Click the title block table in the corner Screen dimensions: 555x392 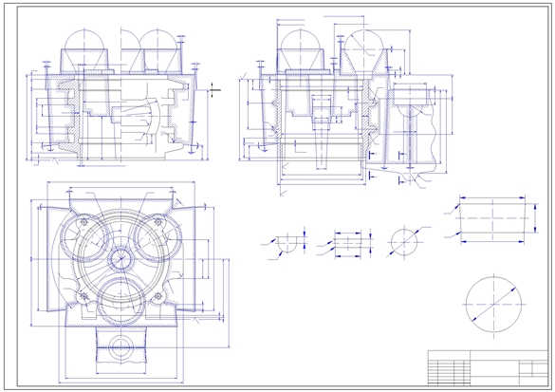tap(488, 368)
